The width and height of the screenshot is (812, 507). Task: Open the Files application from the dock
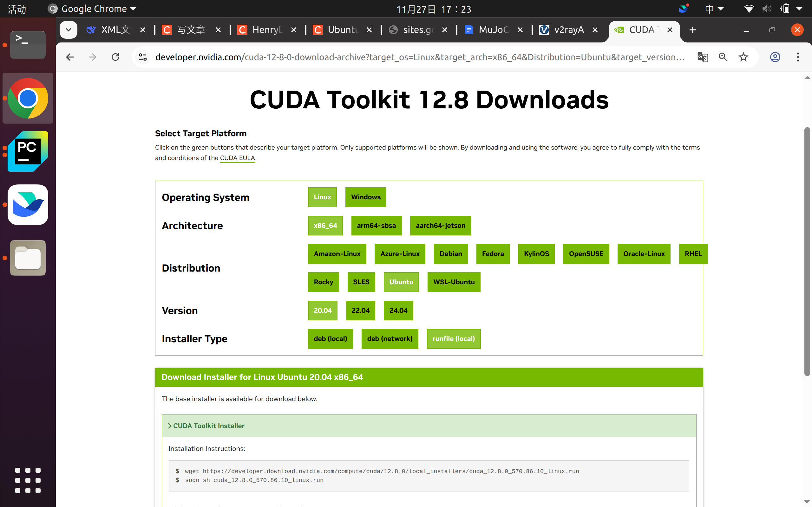pyautogui.click(x=28, y=258)
